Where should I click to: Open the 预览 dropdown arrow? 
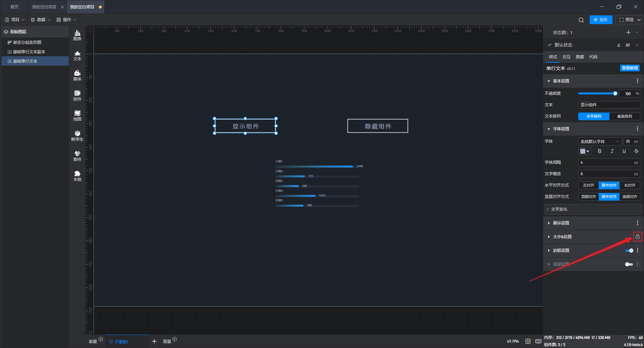639,20
